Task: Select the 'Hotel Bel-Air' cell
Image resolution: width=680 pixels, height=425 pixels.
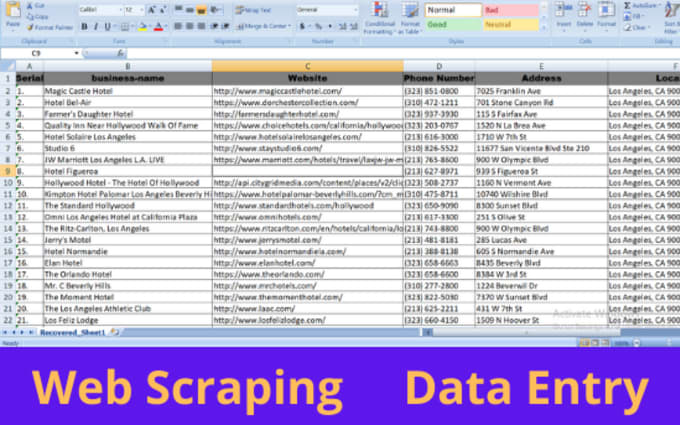Action: coord(128,102)
